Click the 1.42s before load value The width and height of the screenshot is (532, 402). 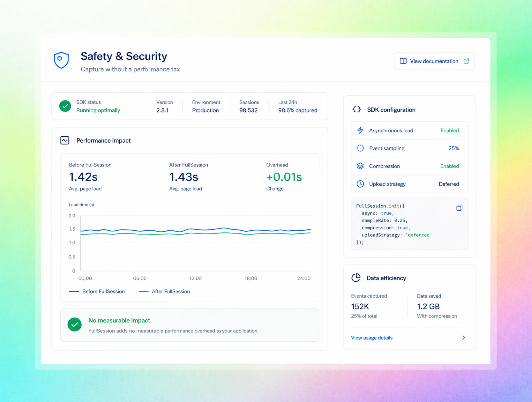click(x=83, y=177)
